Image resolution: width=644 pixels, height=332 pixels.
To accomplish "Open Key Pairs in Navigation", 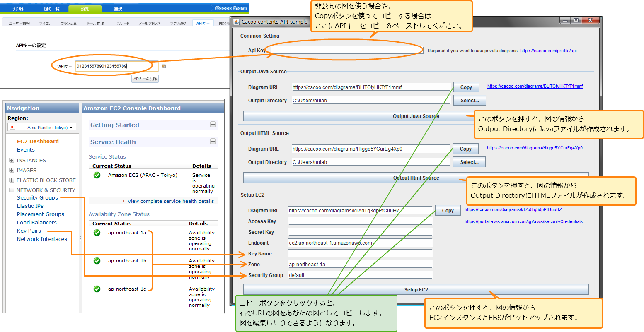I will point(29,231).
